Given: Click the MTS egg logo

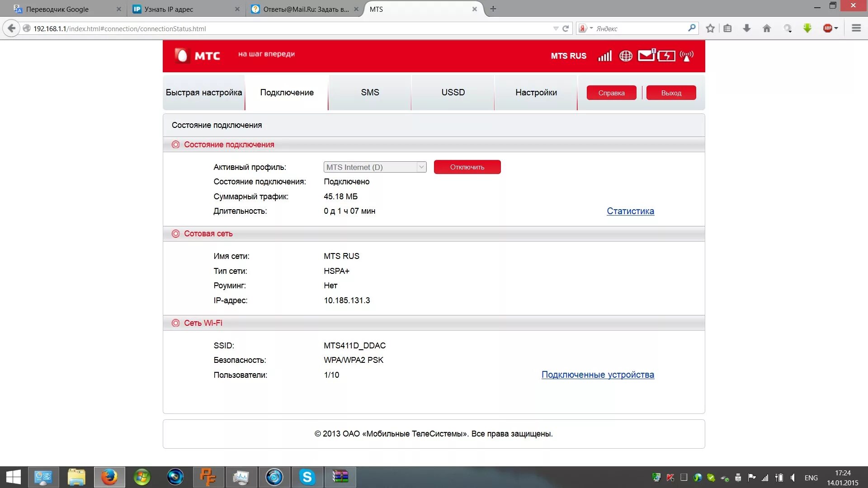Looking at the screenshot, I should click(182, 56).
